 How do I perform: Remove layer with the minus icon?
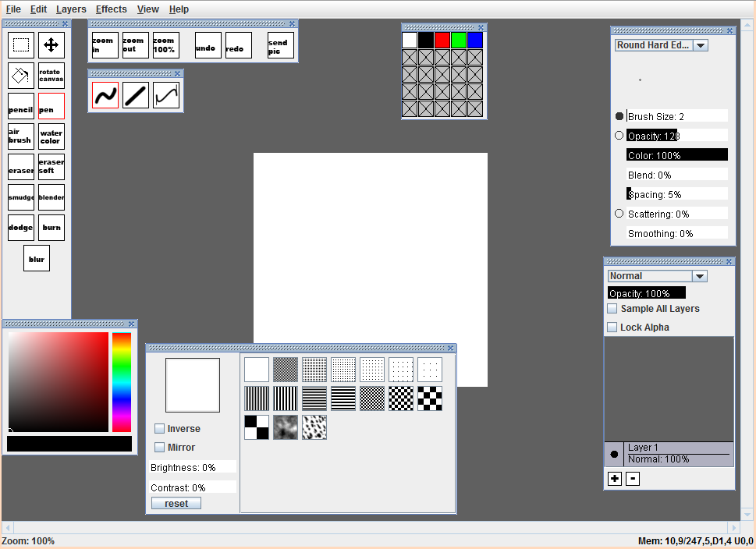click(633, 479)
